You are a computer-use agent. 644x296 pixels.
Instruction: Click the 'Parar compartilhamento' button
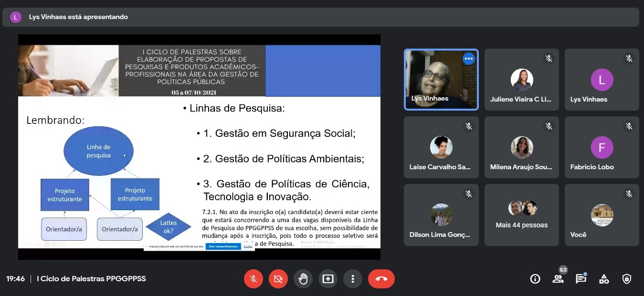click(x=223, y=246)
